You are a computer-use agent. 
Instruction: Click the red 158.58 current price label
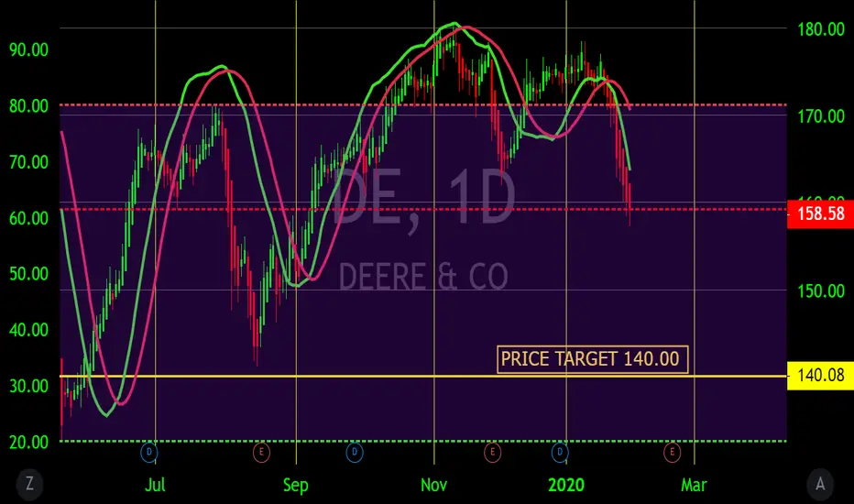coord(820,213)
